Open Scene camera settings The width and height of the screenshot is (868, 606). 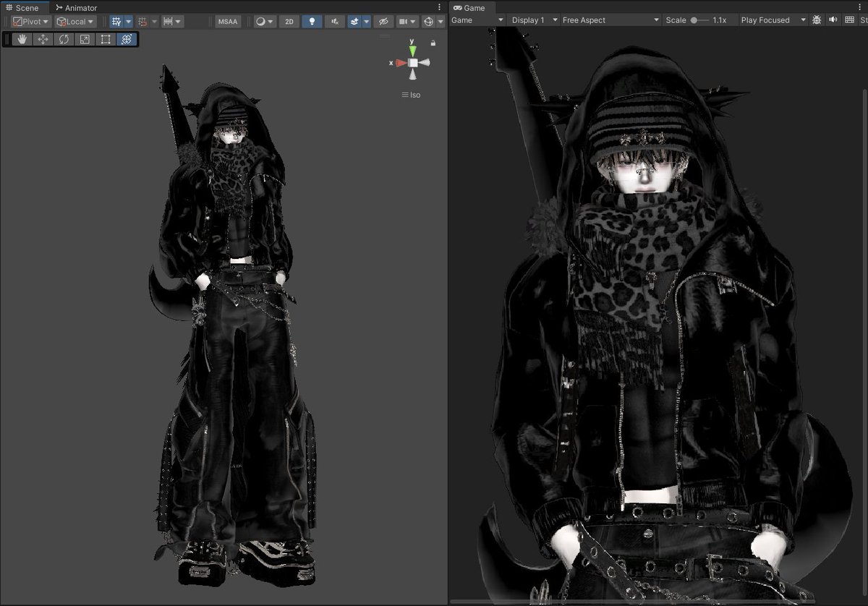pos(407,22)
